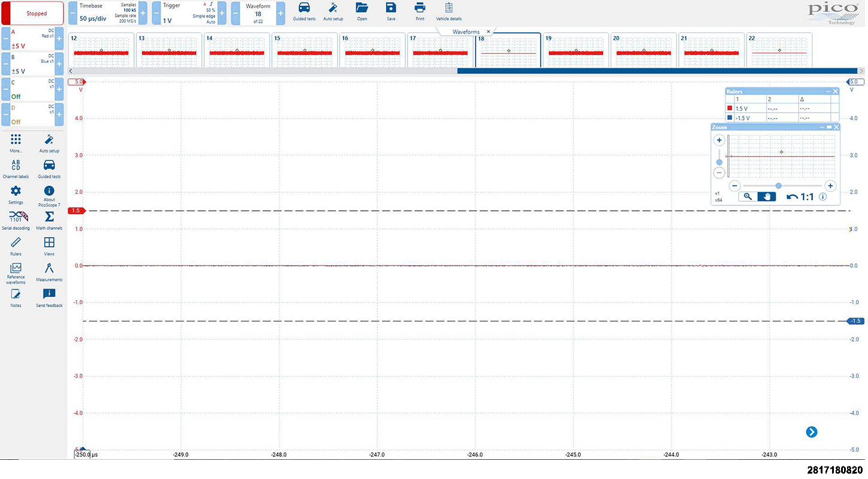Click the Save disk icon

391,11
